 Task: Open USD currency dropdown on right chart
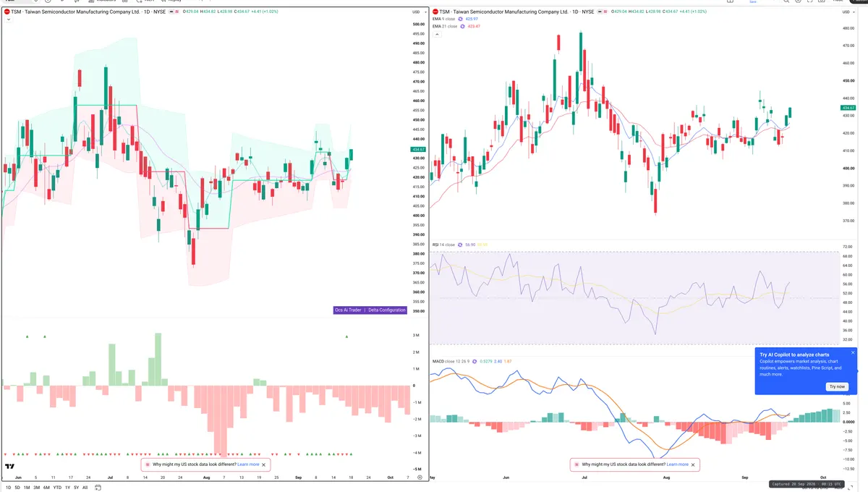coord(848,12)
